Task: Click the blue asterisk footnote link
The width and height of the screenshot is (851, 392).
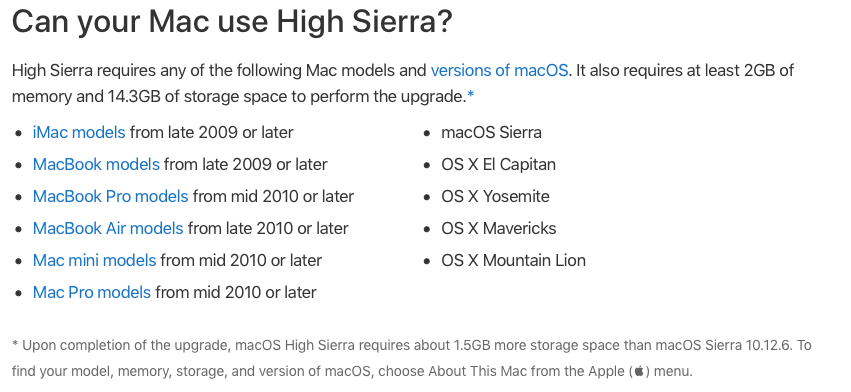Action: 471,96
